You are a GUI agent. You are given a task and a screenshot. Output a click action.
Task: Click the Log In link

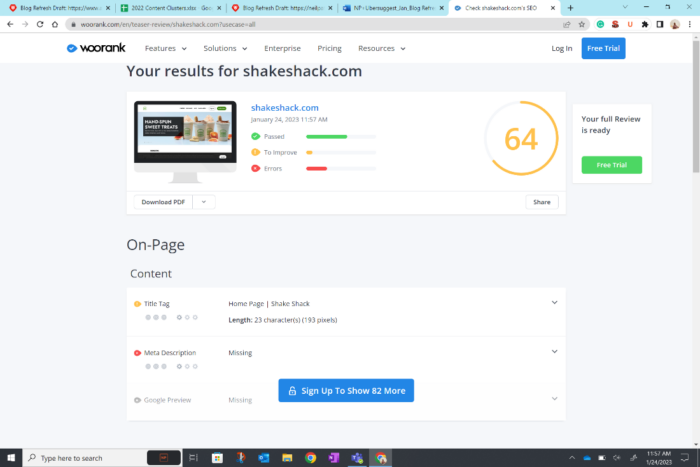tap(562, 48)
